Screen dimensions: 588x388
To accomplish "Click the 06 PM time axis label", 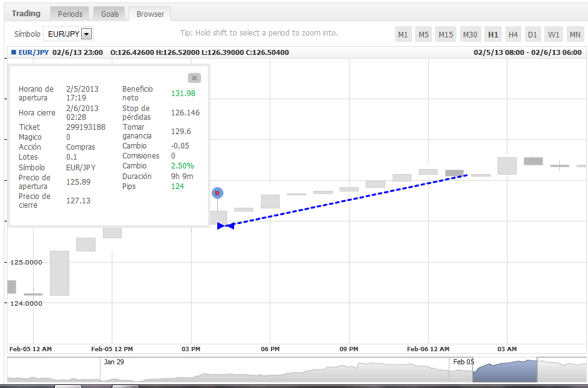I will point(270,349).
